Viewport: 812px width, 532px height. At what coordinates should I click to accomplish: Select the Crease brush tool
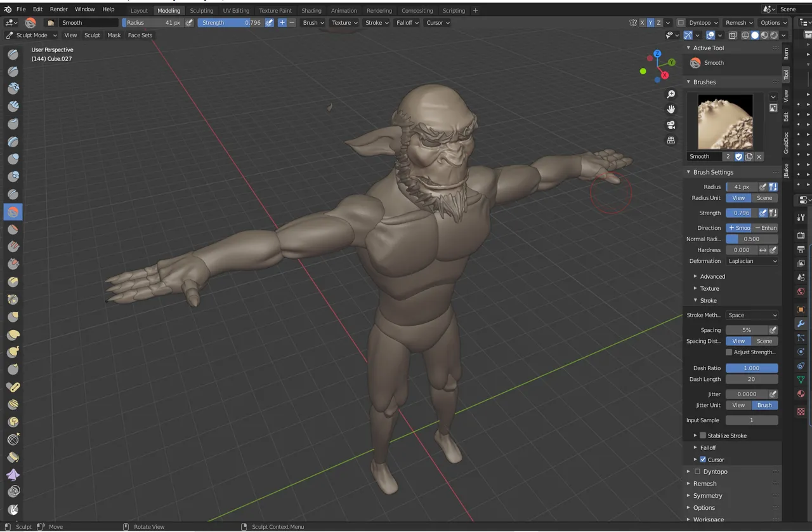[13, 194]
